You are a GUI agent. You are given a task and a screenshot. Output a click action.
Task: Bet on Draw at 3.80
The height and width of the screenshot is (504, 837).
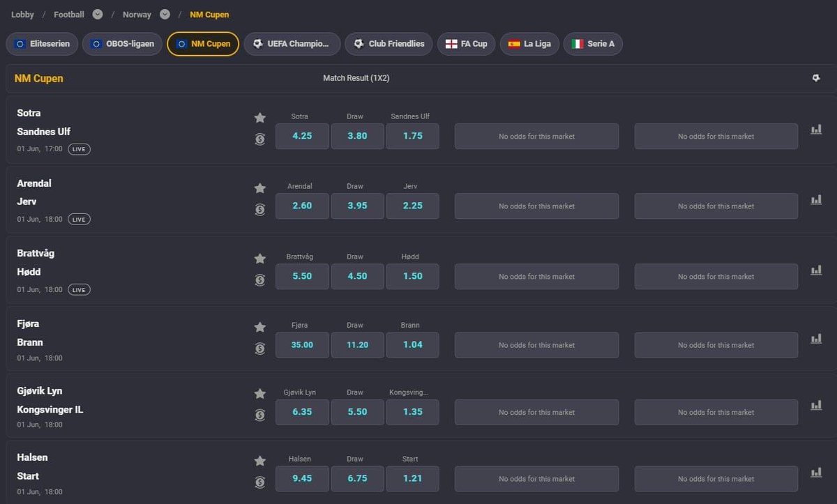(357, 137)
